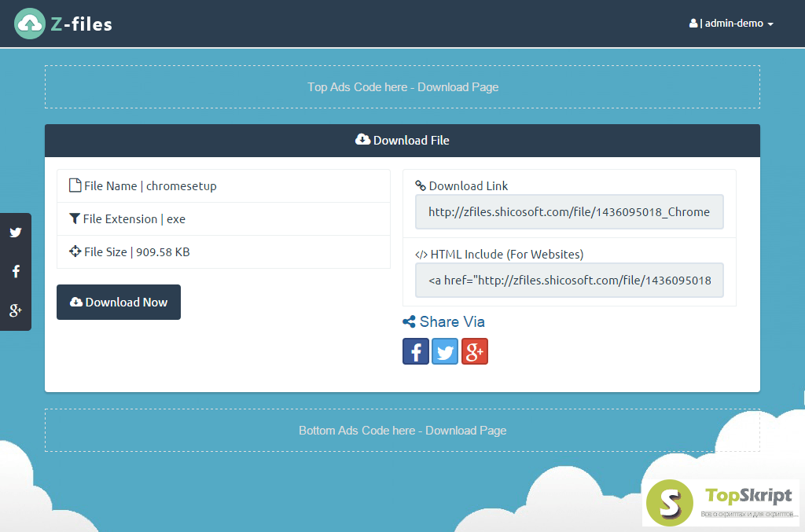Click the 'File Size | 909.58 KB' row
This screenshot has width=805, height=532.
[x=223, y=252]
